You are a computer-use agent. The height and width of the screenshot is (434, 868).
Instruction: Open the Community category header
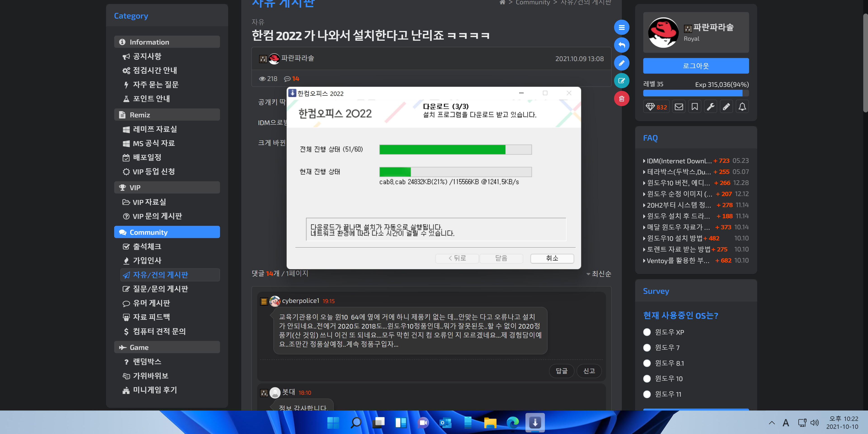pos(167,232)
